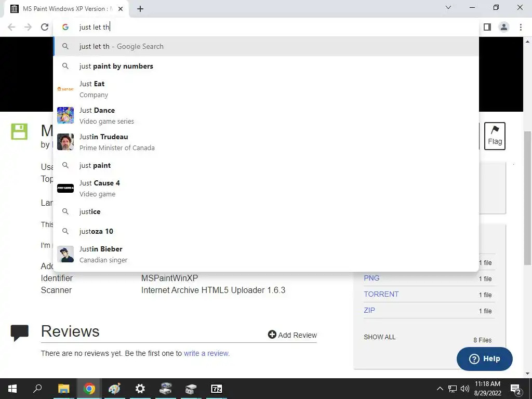The width and height of the screenshot is (532, 399).
Task: Open Chrome's three-dot menu
Action: (521, 27)
